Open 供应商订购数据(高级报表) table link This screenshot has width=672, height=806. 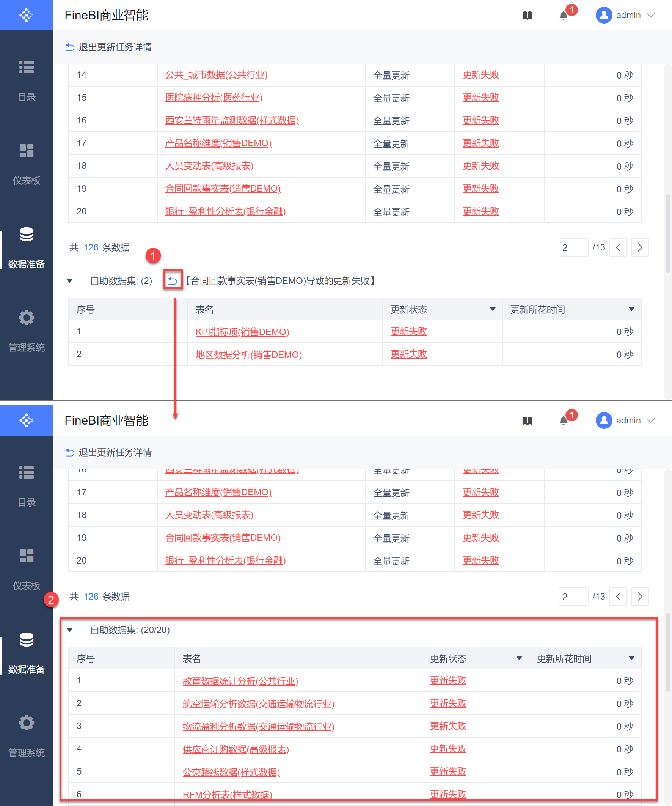236,749
